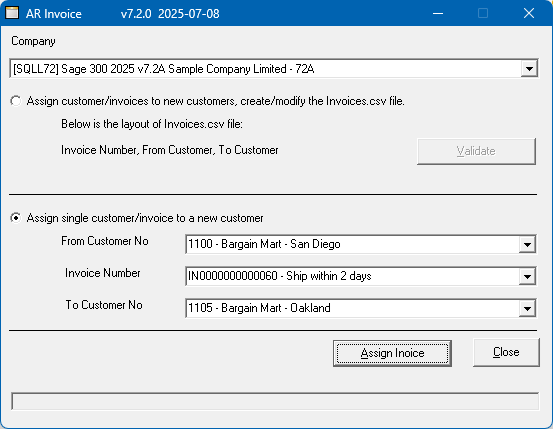Minimize the AR Invoice window

coord(438,13)
